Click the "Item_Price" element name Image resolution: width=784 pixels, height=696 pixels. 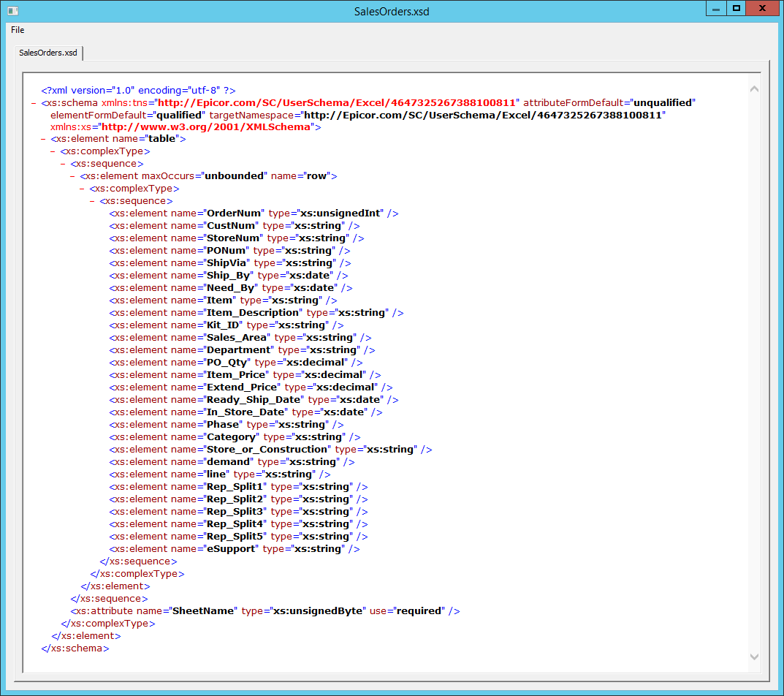(236, 375)
